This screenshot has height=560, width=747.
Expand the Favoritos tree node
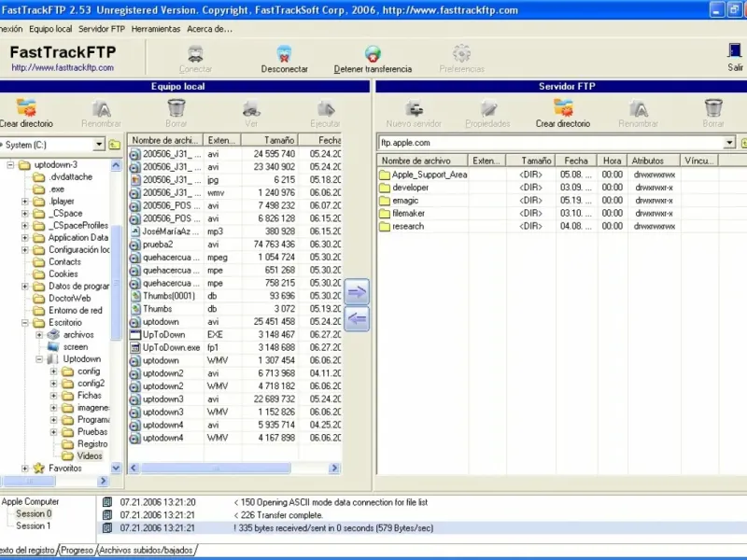25,469
